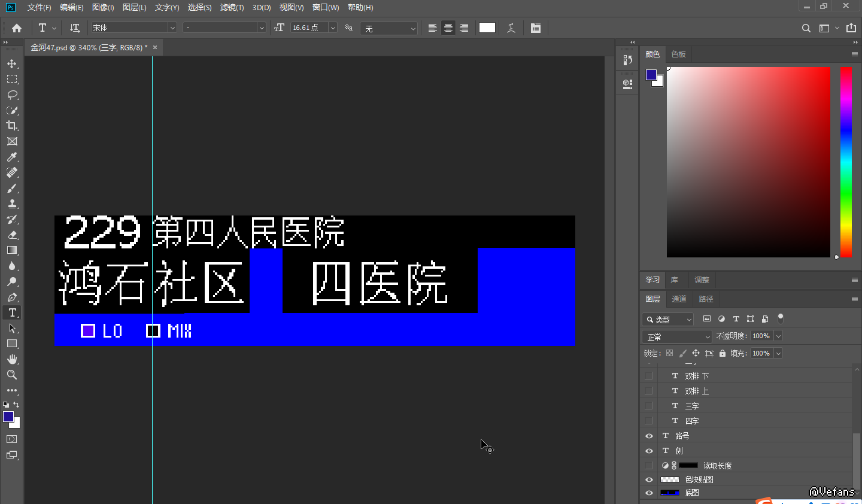
Task: Open the 宋体 font family dropdown
Action: pos(172,28)
